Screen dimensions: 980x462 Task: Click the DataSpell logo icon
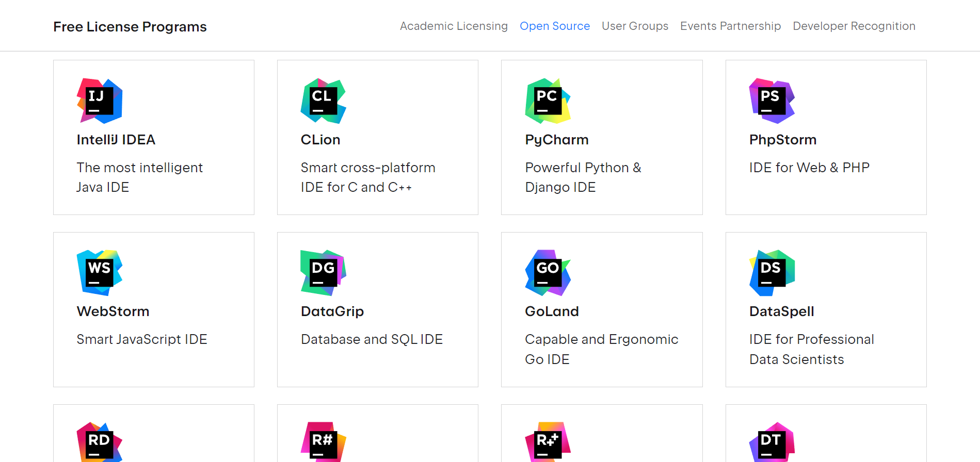(772, 273)
